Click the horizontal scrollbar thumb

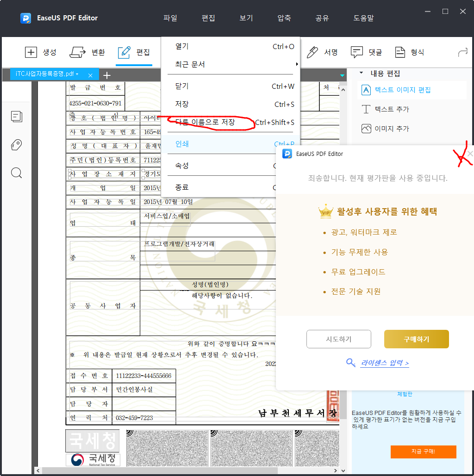click(160, 470)
